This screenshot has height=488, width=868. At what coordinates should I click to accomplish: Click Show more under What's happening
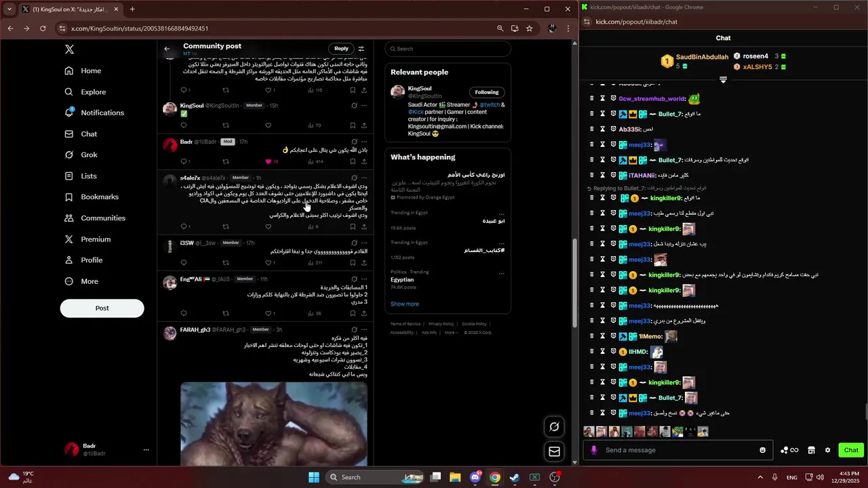pos(405,304)
